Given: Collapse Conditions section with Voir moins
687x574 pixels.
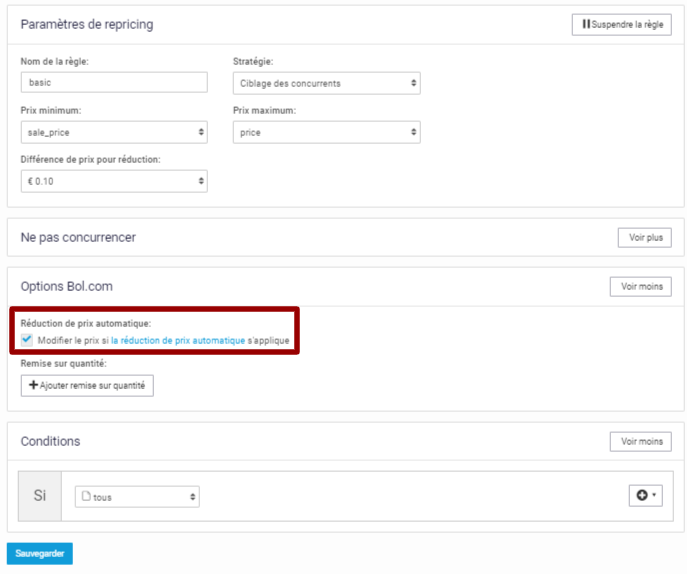Looking at the screenshot, I should (x=641, y=442).
